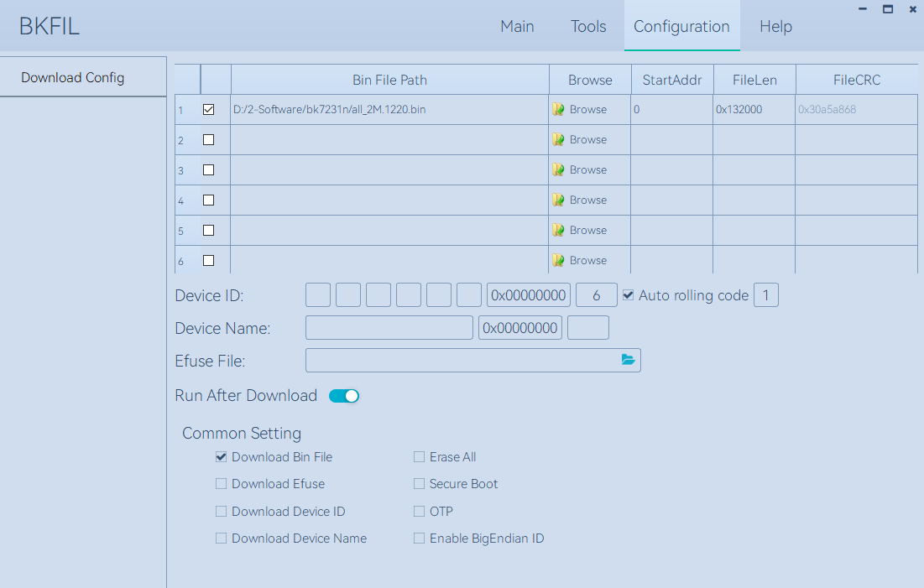Image resolution: width=924 pixels, height=588 pixels.
Task: Open Efuse File folder browse icon
Action: (x=628, y=360)
